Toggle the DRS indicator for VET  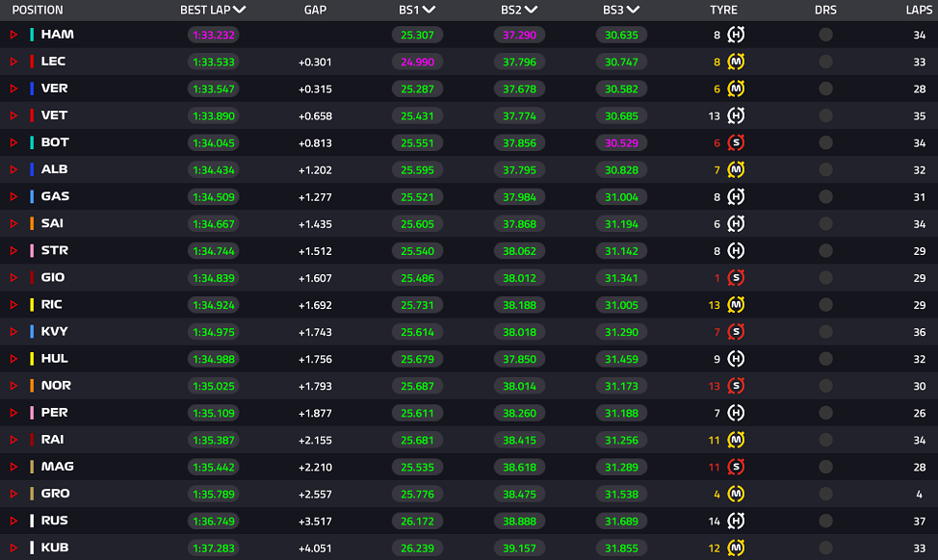(825, 115)
